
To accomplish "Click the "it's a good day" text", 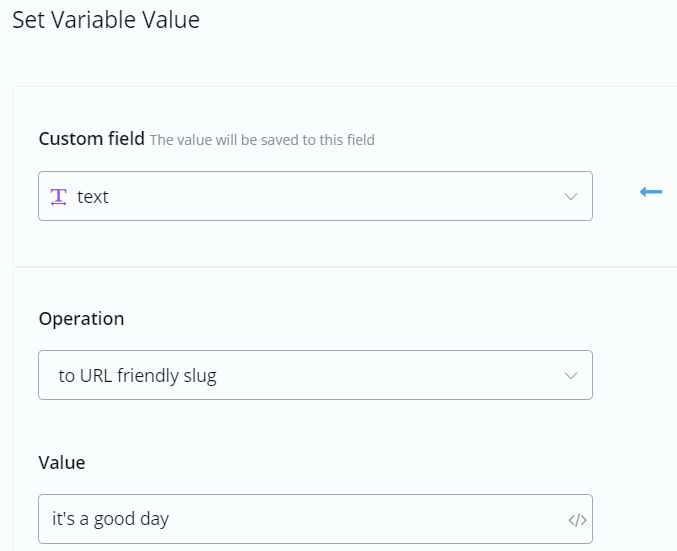I will [x=110, y=520].
